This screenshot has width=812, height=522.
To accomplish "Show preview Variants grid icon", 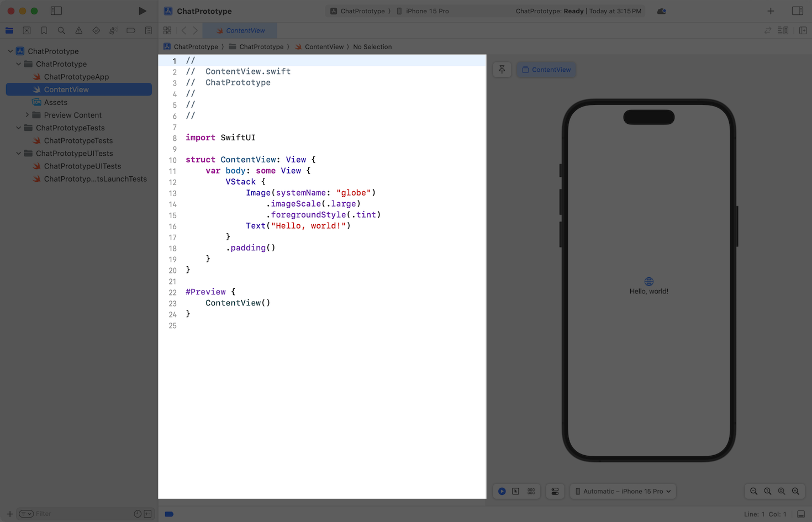I will coord(531,491).
